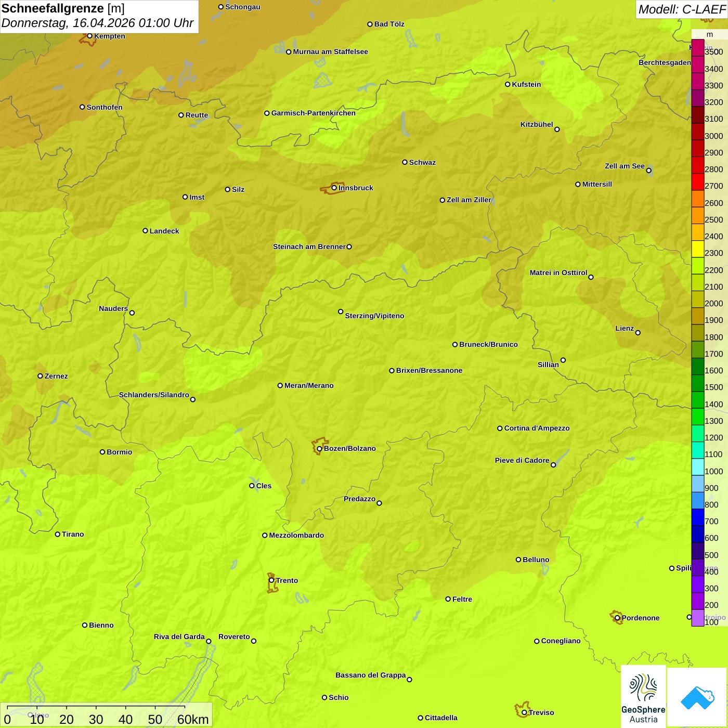Click the Schongau label

[242, 7]
